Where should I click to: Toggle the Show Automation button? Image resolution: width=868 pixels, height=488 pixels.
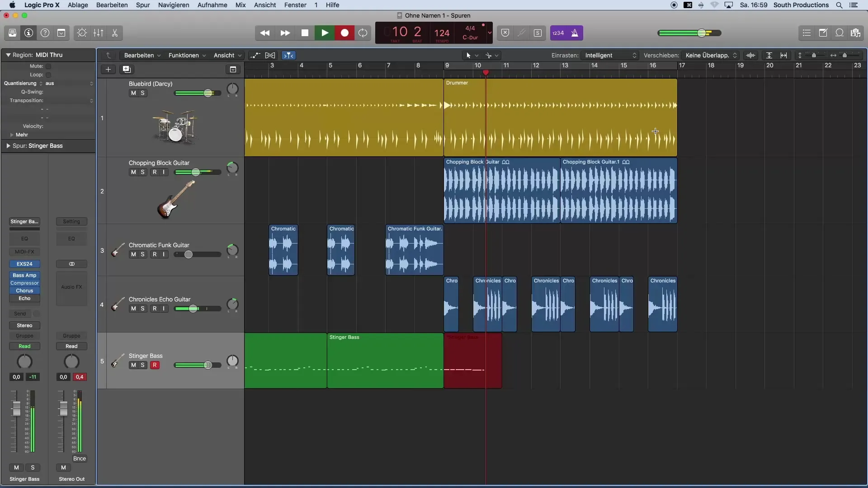click(255, 55)
